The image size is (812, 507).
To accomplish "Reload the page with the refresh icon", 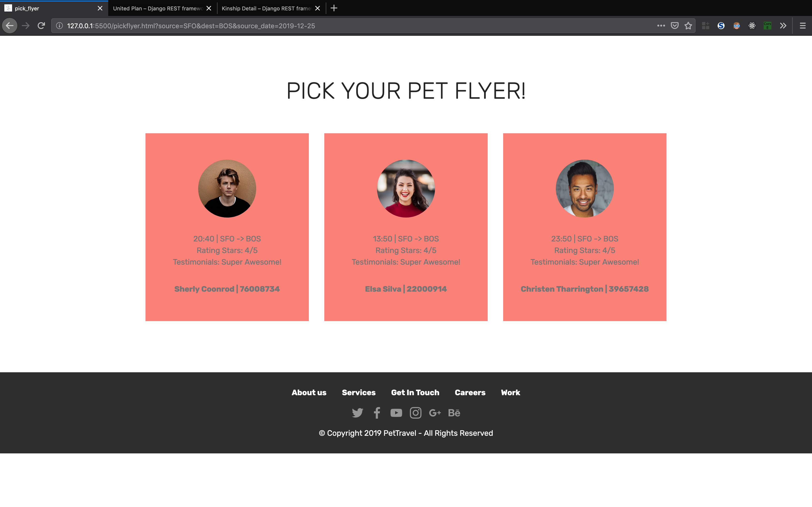I will tap(41, 26).
